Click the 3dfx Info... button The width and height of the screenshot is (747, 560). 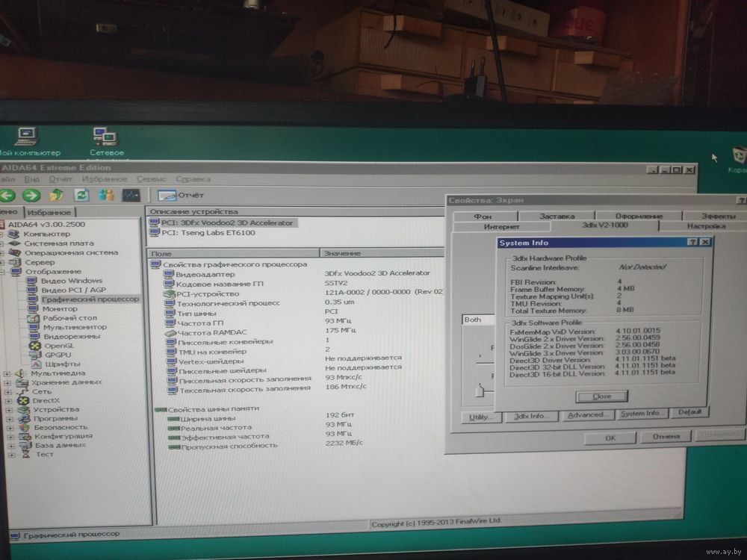(530, 417)
